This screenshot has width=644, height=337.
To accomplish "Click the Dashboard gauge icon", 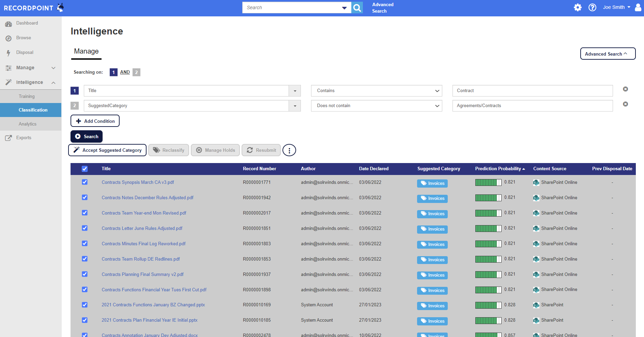I will tap(9, 24).
